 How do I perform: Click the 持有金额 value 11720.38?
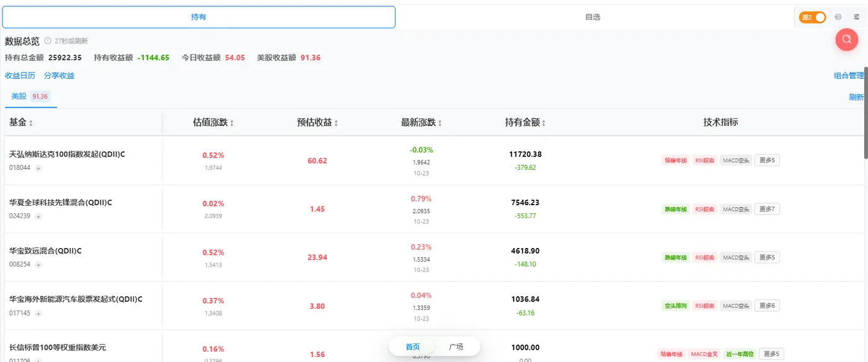(524, 154)
